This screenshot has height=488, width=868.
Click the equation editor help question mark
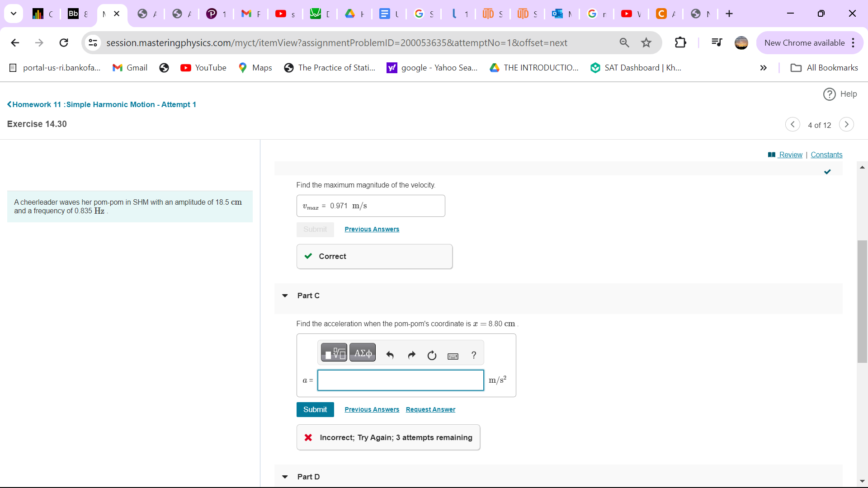tap(473, 355)
